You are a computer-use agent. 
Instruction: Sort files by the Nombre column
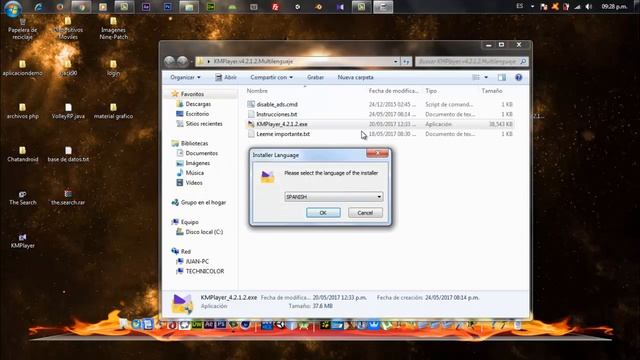(257, 91)
